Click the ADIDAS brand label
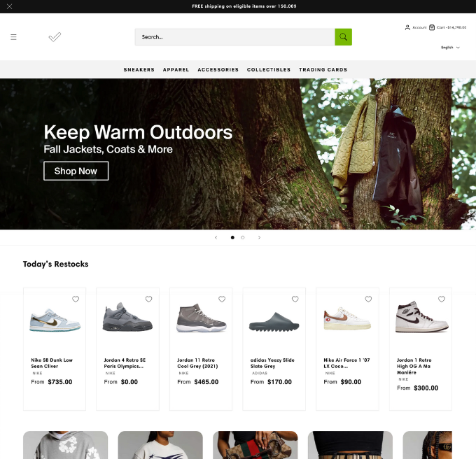The width and height of the screenshot is (476, 459). point(260,373)
